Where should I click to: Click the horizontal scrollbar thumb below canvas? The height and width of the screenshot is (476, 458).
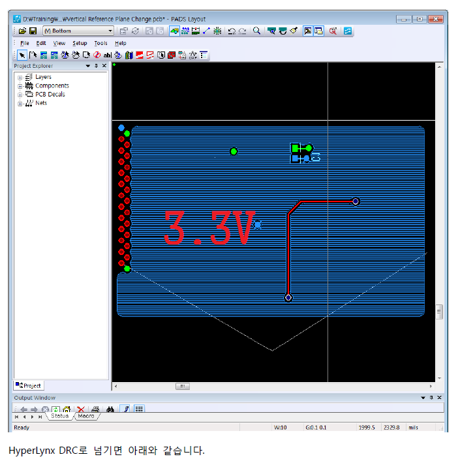182,386
